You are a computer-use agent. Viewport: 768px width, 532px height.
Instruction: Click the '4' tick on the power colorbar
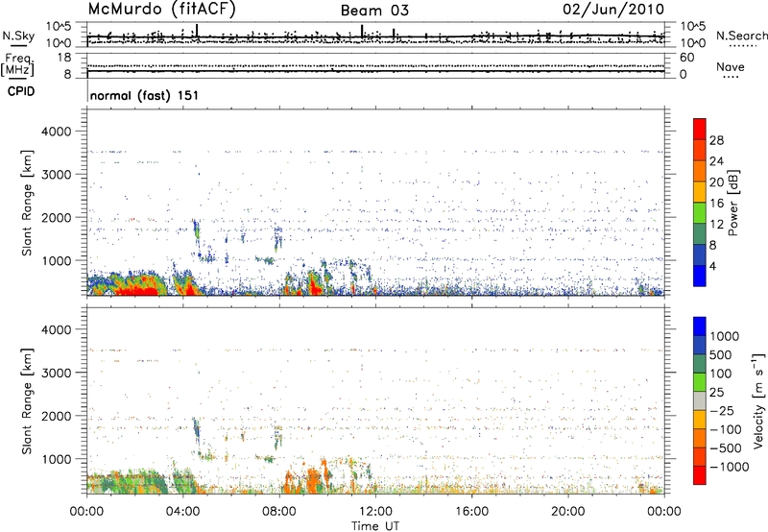click(x=712, y=266)
